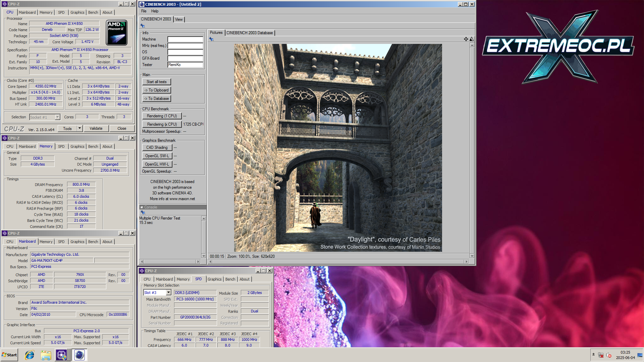Expand the Slot #3 memory slot dropdown
644x362 pixels.
tap(168, 293)
